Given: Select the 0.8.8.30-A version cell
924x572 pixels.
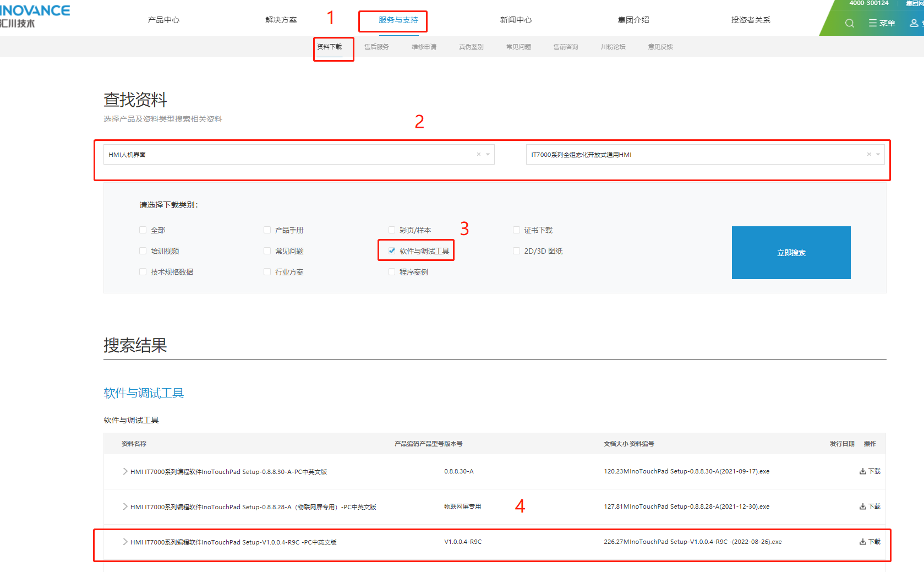Looking at the screenshot, I should (459, 471).
